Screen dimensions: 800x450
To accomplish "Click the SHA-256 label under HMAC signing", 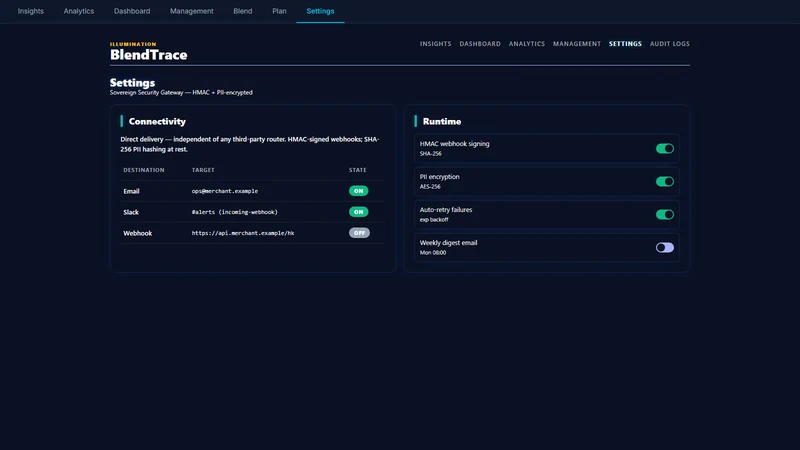I will [431, 154].
